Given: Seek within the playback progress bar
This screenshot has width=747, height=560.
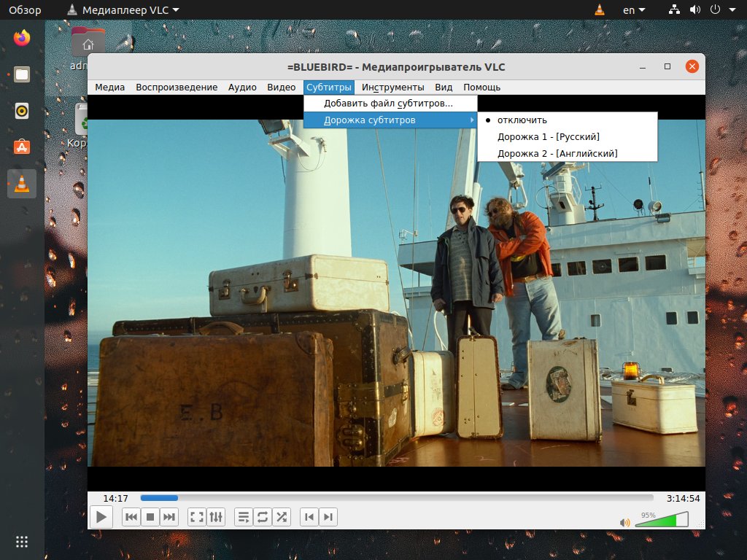Looking at the screenshot, I should [396, 498].
